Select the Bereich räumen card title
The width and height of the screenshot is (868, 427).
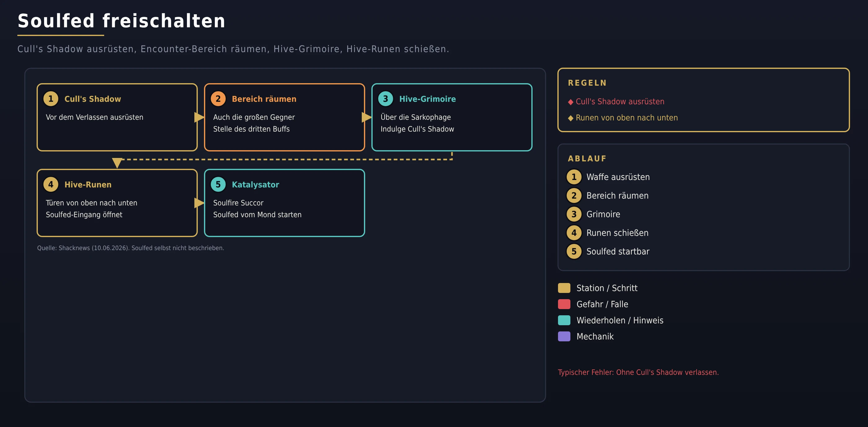point(264,99)
